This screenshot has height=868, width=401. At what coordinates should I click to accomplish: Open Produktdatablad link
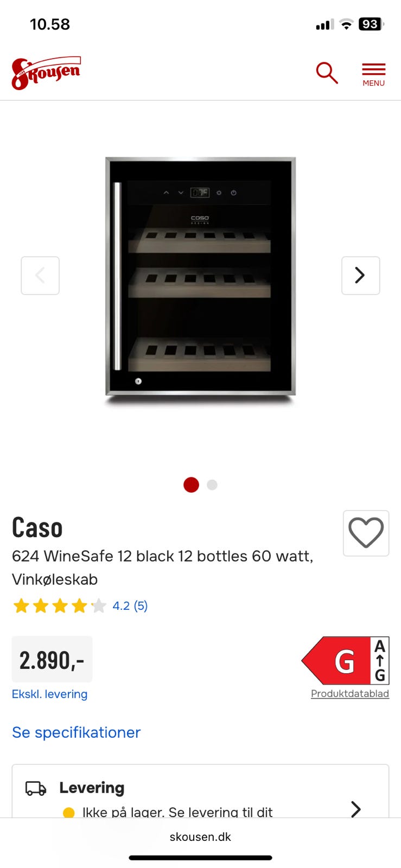tap(349, 693)
